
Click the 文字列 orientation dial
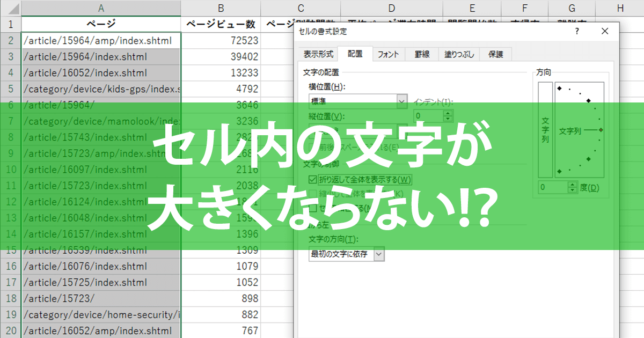580,130
